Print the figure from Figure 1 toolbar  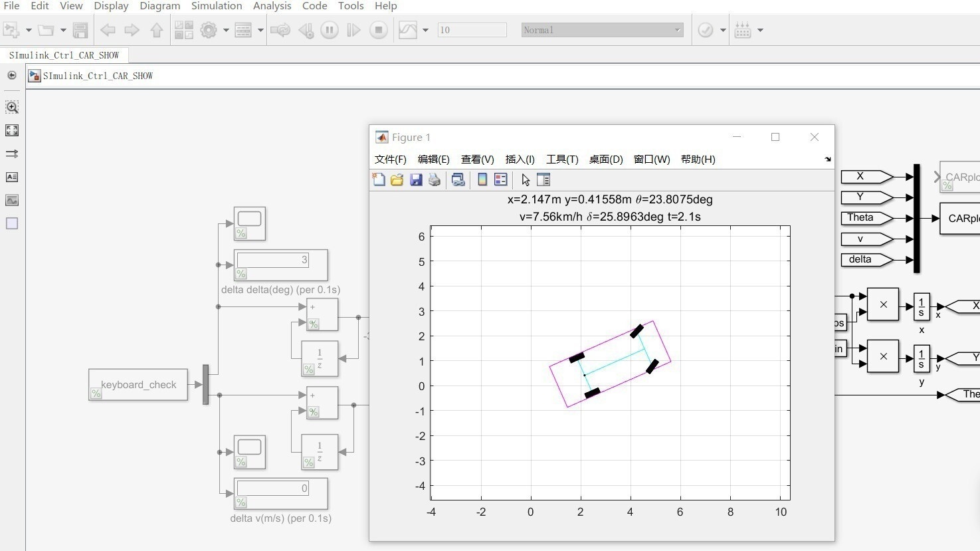click(x=435, y=179)
